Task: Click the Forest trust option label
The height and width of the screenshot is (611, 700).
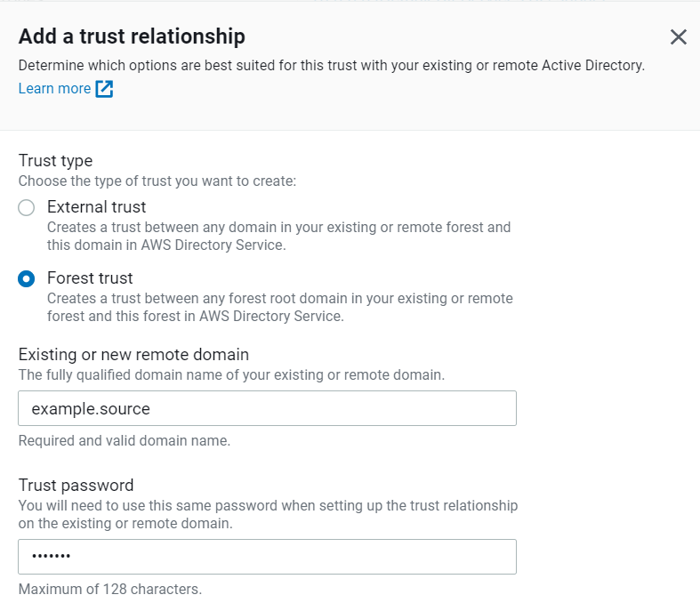Action: [90, 278]
